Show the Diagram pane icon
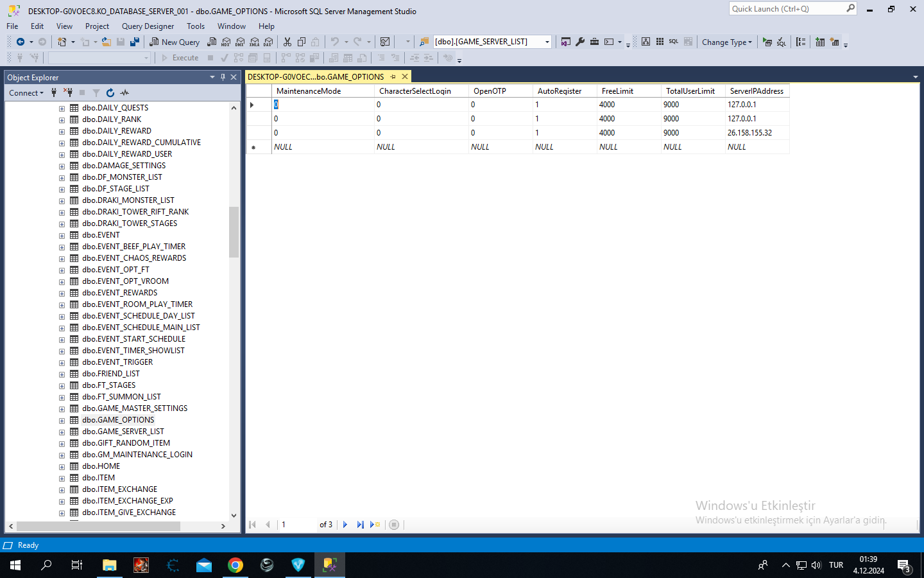This screenshot has width=924, height=578. click(x=646, y=42)
